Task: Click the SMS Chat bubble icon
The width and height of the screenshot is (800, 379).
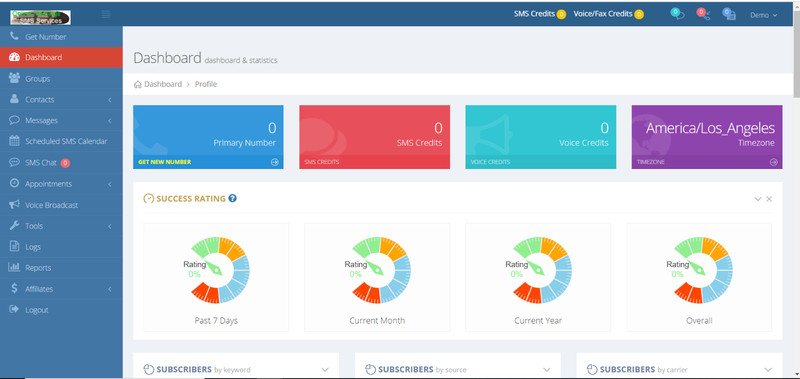Action: tap(14, 162)
